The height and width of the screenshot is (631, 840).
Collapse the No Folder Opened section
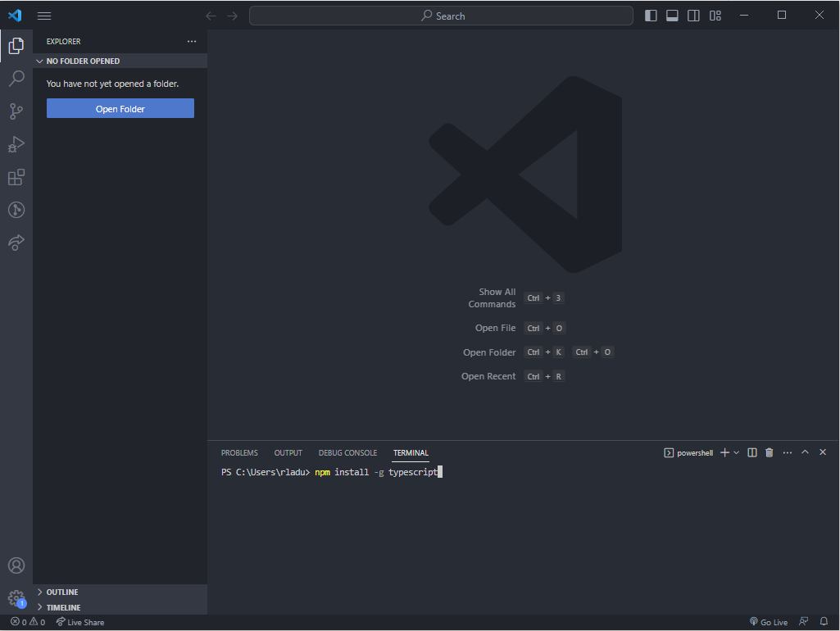point(120,61)
